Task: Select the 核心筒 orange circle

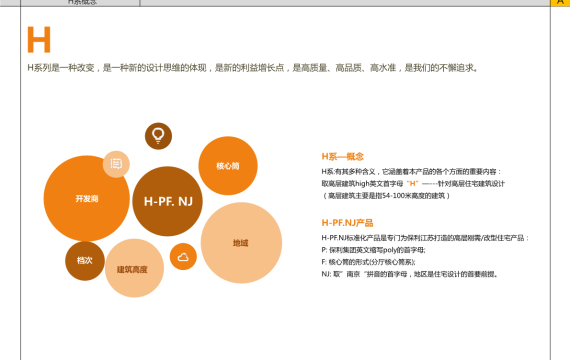Action: pos(228,166)
